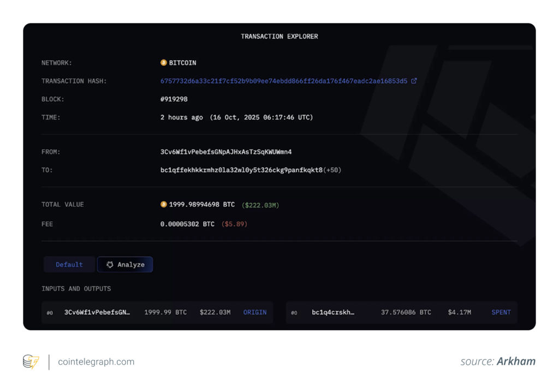Open the transaction hash link 6757732d6a33c21f7c…

click(283, 80)
